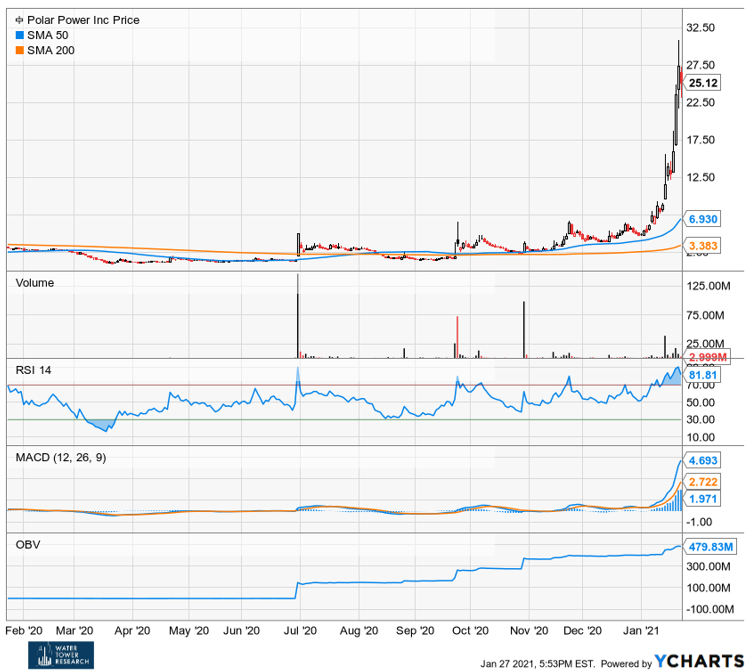
Task: Click the 27.50 price axis label
Action: pos(700,65)
